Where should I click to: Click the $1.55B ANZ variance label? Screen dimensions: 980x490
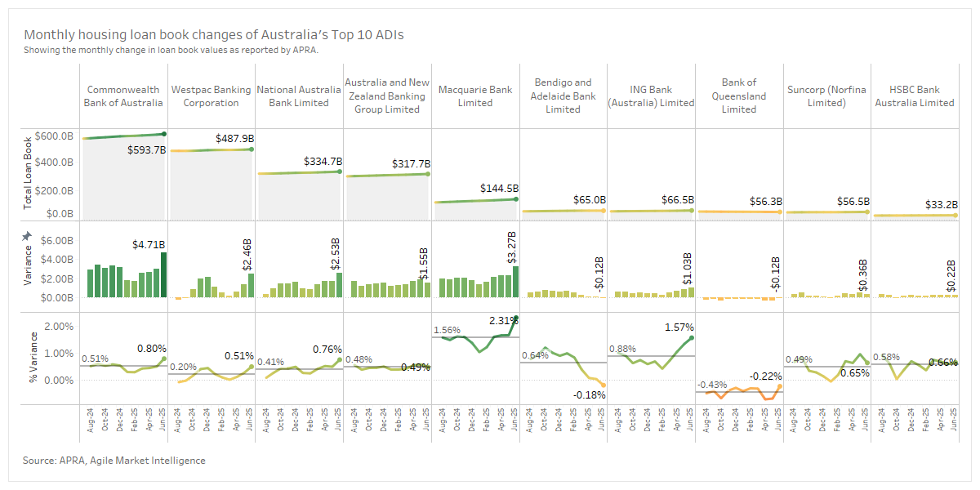pyautogui.click(x=424, y=265)
